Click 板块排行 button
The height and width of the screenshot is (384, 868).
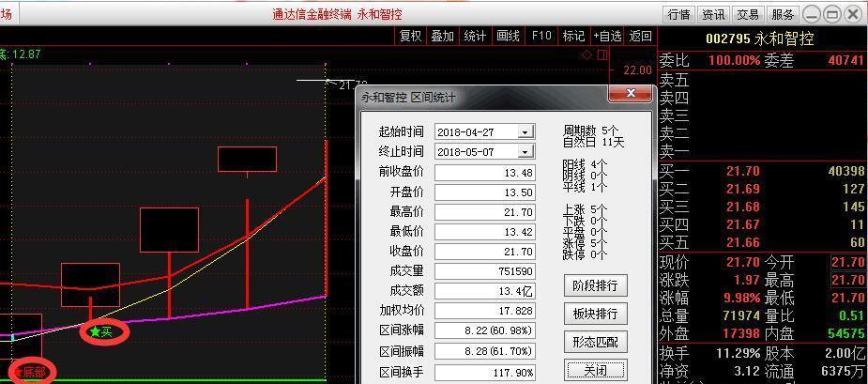pyautogui.click(x=595, y=315)
